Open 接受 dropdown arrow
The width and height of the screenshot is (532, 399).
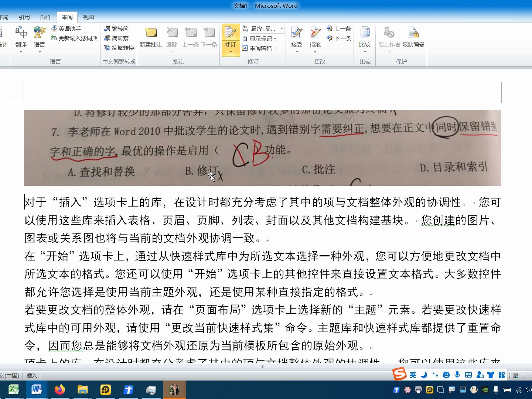pos(296,52)
